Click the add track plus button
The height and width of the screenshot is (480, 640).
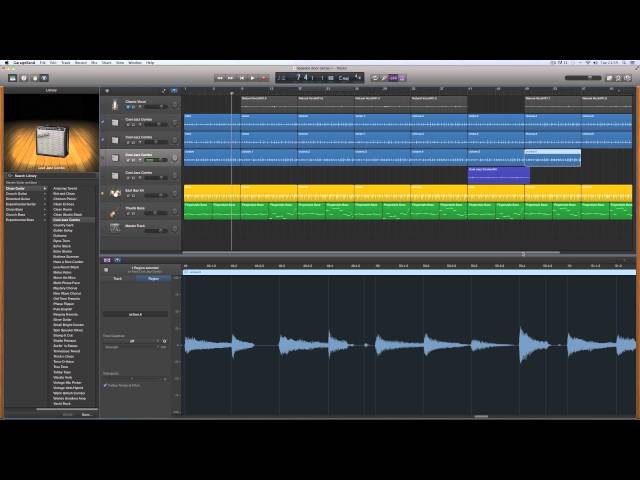coord(107,91)
